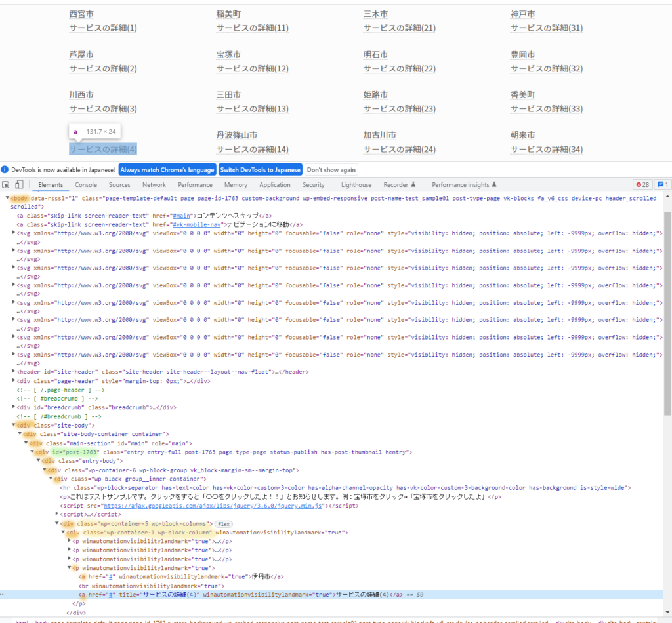Open the Performance tab
The height and width of the screenshot is (623, 672).
pyautogui.click(x=195, y=184)
